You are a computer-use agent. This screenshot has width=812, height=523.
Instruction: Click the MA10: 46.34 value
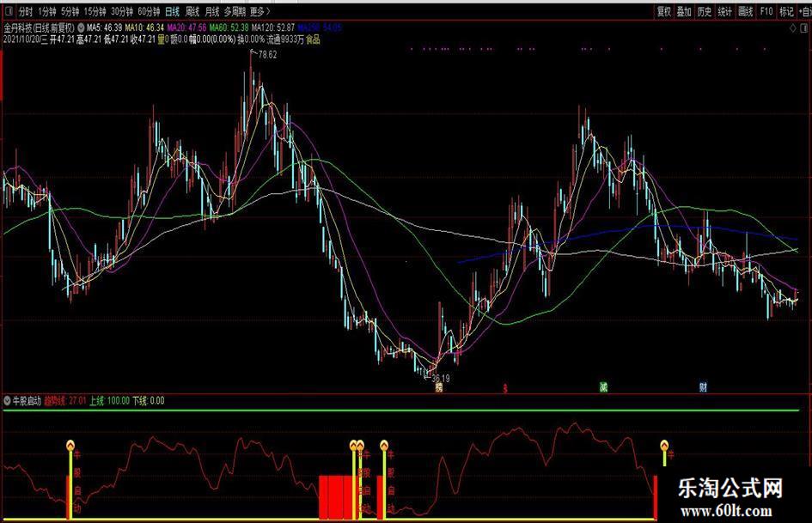[144, 27]
